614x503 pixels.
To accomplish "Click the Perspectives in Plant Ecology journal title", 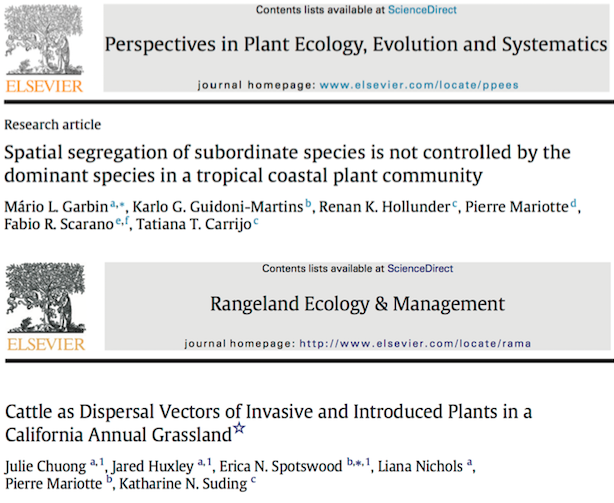I will click(x=356, y=44).
